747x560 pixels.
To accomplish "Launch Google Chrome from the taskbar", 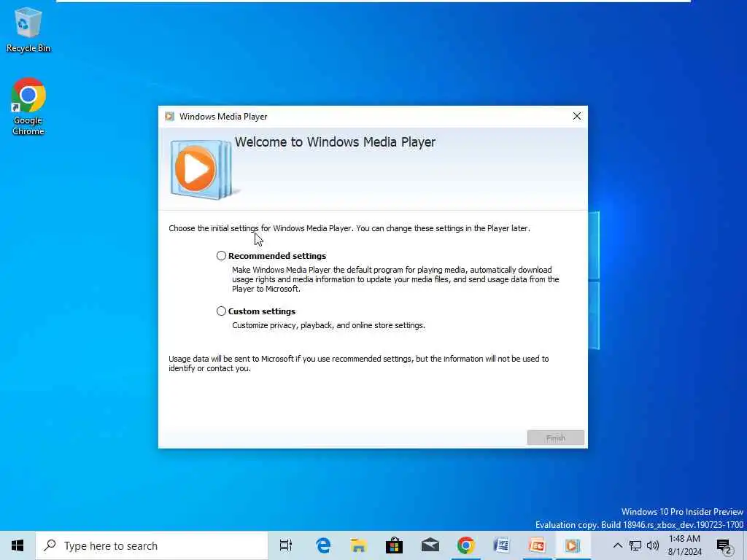I will [465, 545].
